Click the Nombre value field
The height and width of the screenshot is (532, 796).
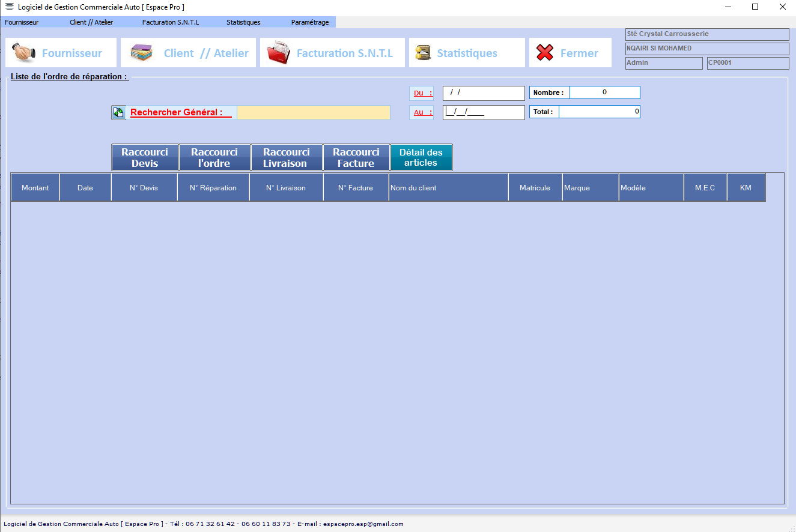(605, 92)
